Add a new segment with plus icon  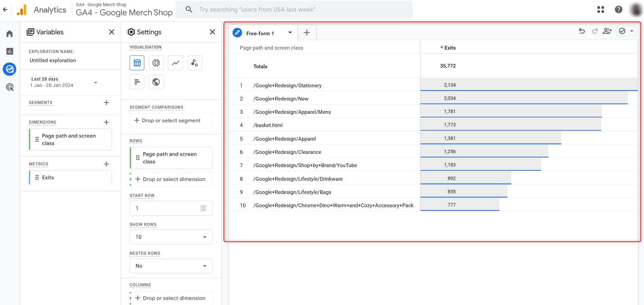pyautogui.click(x=106, y=103)
